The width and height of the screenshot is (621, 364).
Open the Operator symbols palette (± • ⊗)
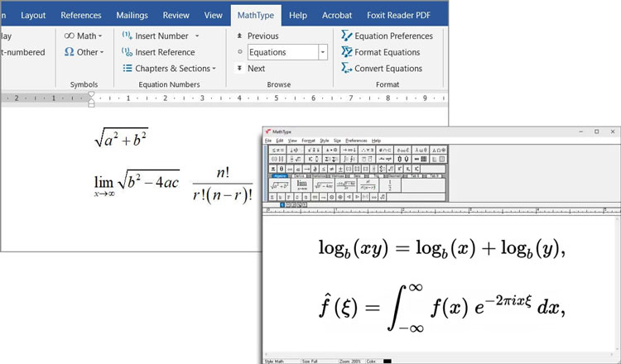[331, 150]
